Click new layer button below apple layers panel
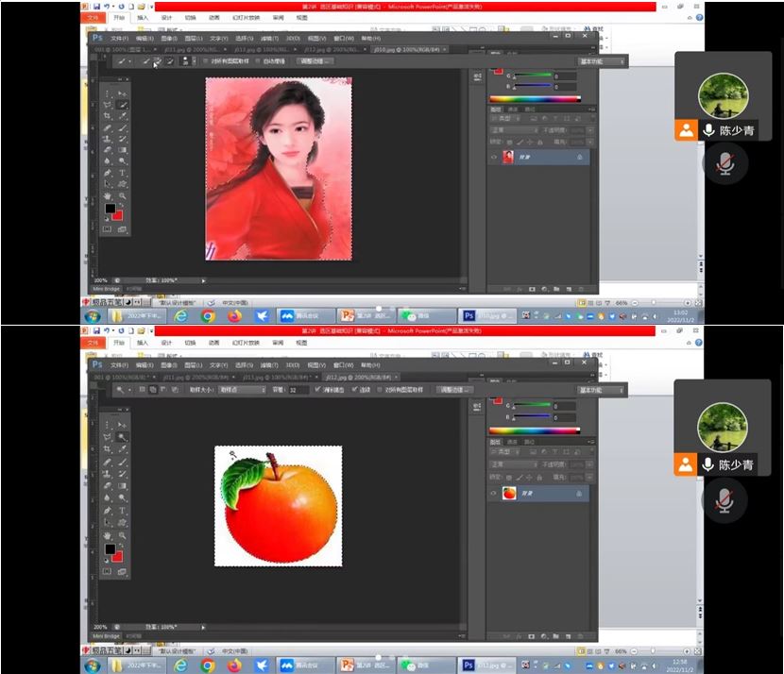 coord(568,636)
